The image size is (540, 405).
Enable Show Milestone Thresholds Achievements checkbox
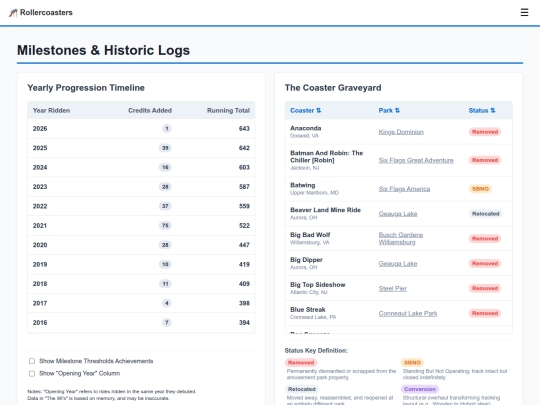(x=32, y=361)
